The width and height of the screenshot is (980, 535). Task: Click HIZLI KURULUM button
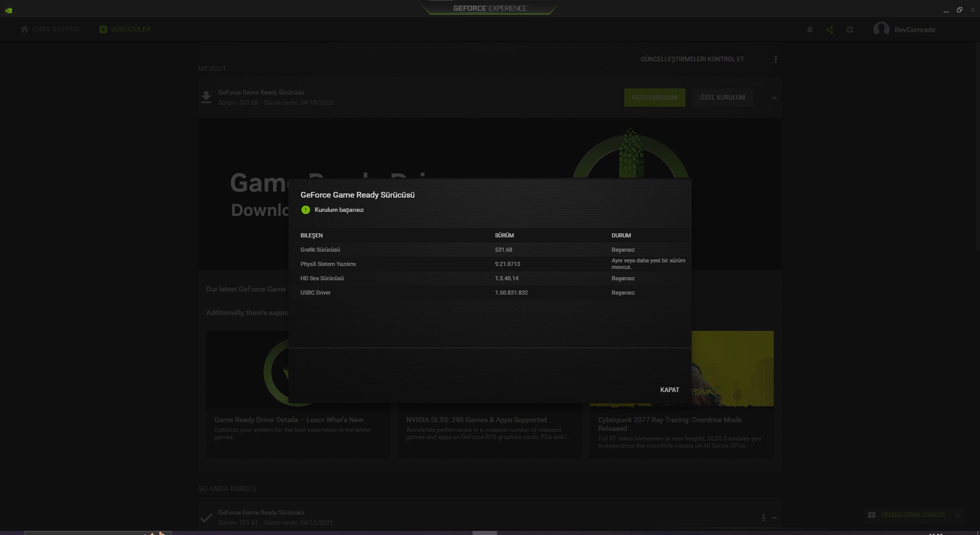(x=655, y=98)
